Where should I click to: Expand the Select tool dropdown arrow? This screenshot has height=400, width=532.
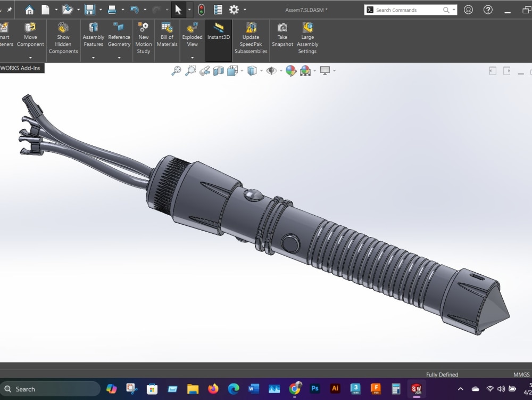189,10
